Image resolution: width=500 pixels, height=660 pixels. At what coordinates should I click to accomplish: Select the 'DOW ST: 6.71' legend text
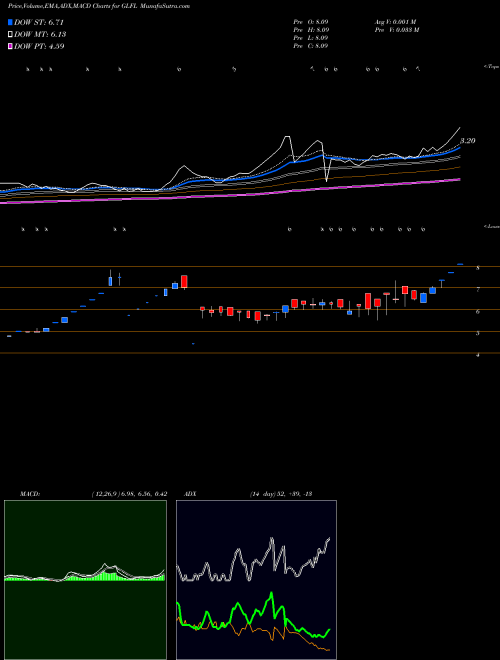38,22
